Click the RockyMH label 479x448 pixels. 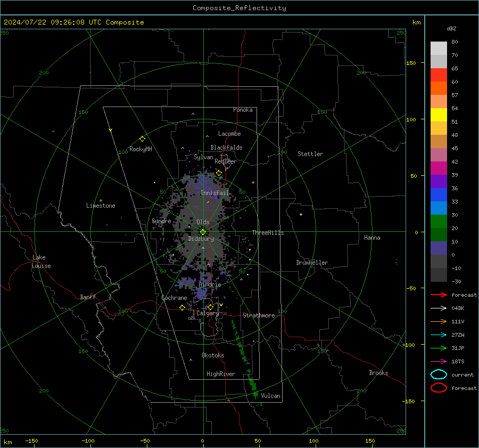[141, 149]
